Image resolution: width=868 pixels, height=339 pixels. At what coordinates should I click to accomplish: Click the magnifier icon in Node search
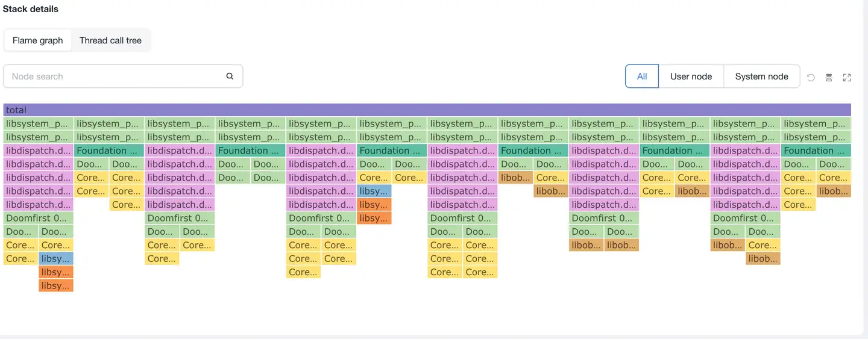(230, 76)
